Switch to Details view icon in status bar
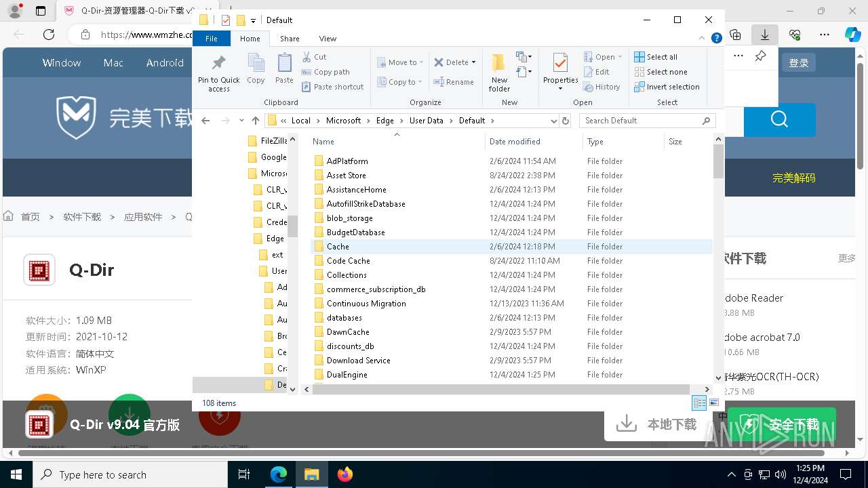 [x=699, y=403]
